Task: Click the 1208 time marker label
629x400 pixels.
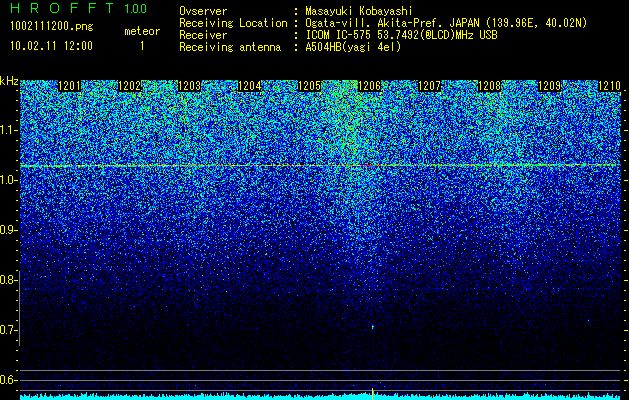Action: tap(490, 86)
